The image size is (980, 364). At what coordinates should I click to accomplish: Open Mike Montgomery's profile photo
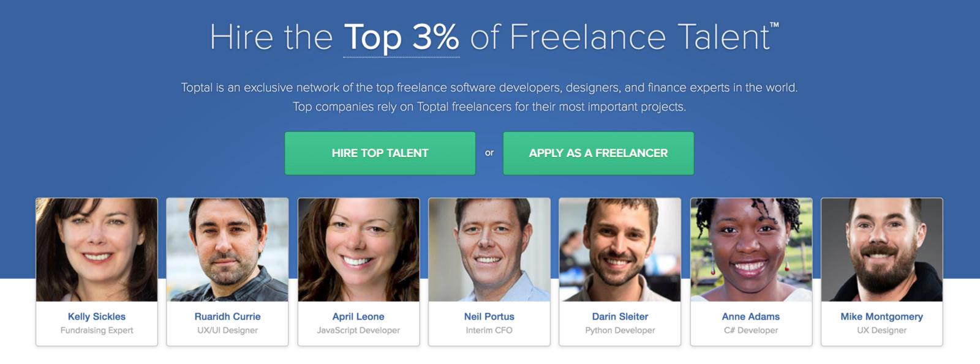(881, 250)
